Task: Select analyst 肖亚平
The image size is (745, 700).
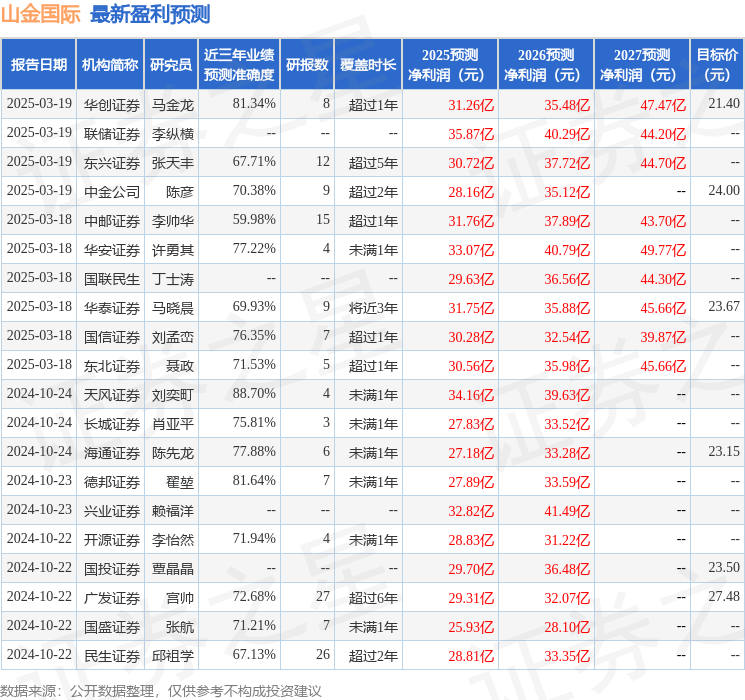Action: (172, 423)
